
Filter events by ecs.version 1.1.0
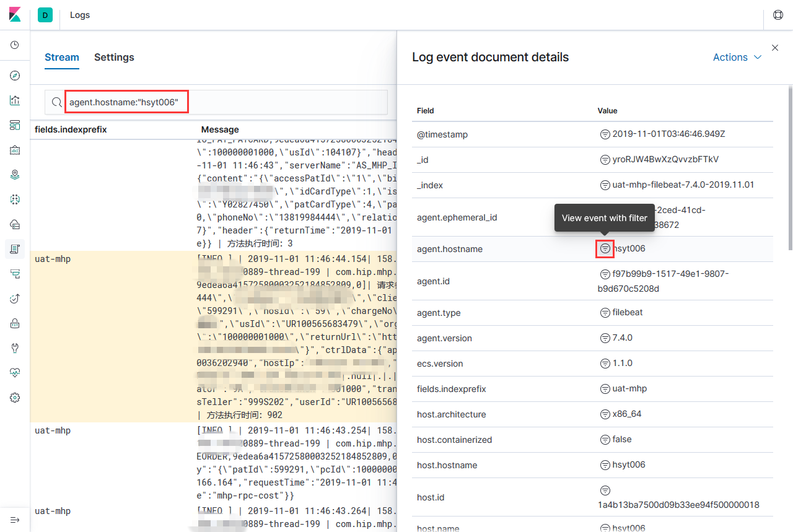click(605, 364)
